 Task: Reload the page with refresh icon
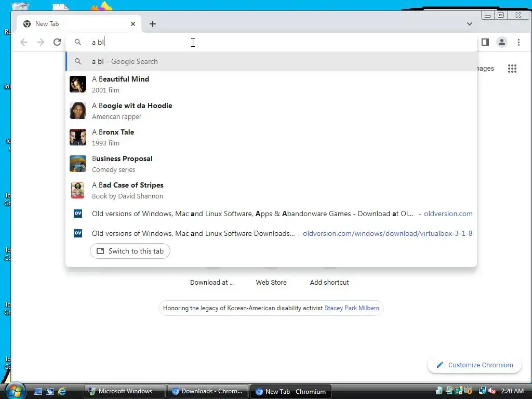tap(57, 42)
